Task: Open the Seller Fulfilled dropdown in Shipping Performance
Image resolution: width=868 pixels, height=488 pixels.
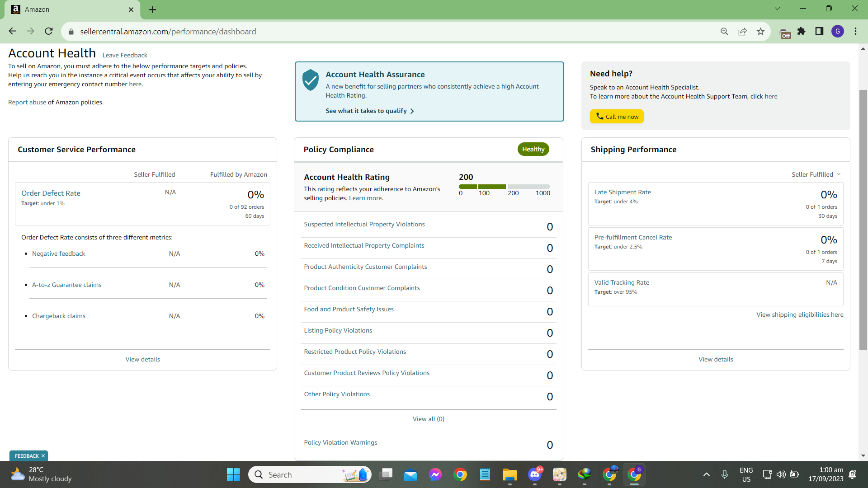Action: (x=816, y=174)
